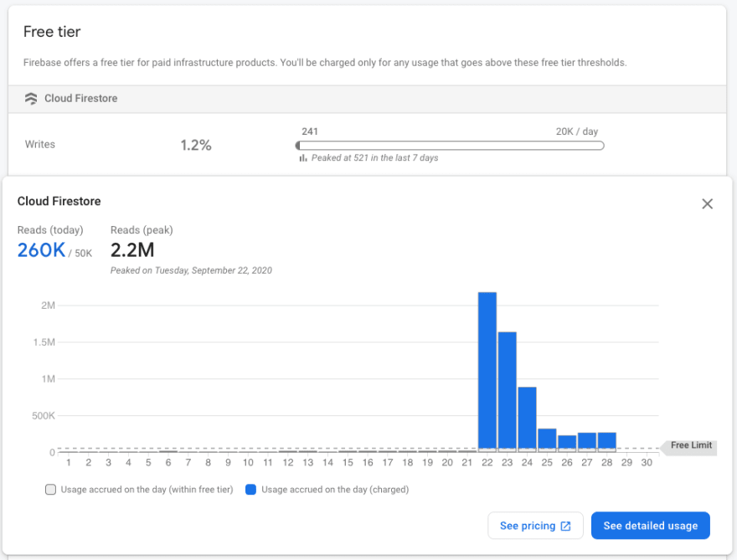Screen dimensions: 737x560
Task: Select the bar for day 23
Action: tap(508, 392)
